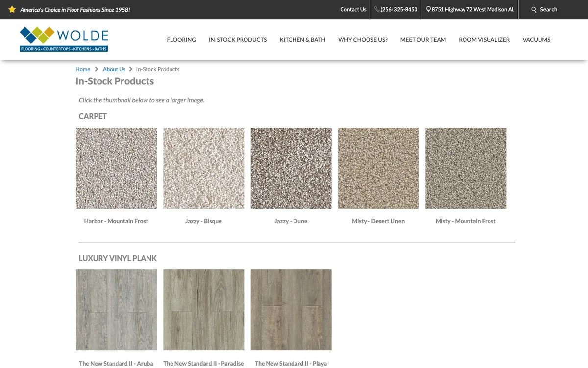Enlarge The New Standard II - Aruba thumbnail

click(x=116, y=310)
